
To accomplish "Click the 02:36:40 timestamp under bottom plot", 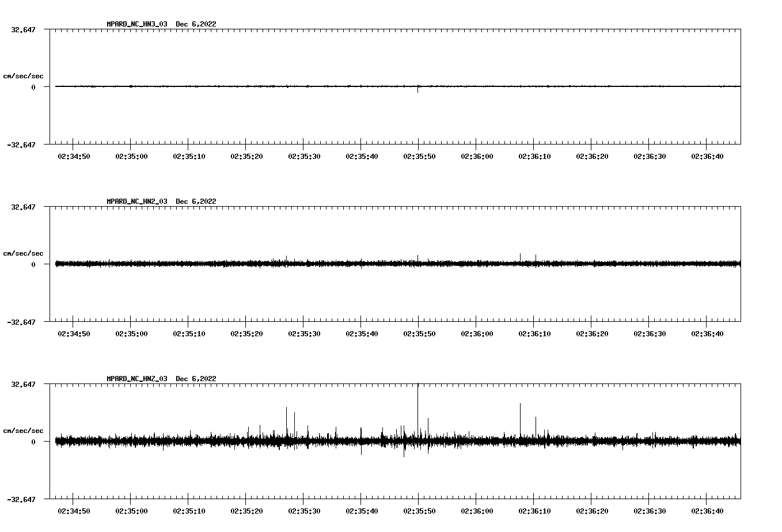I will click(x=708, y=510).
